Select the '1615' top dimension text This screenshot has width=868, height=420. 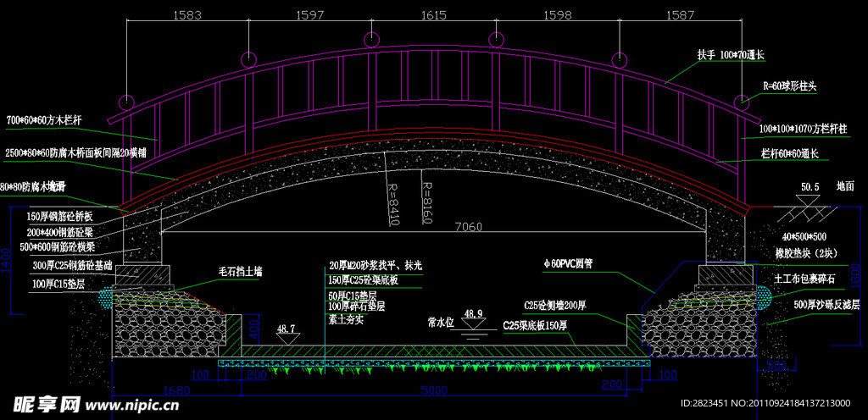click(433, 15)
